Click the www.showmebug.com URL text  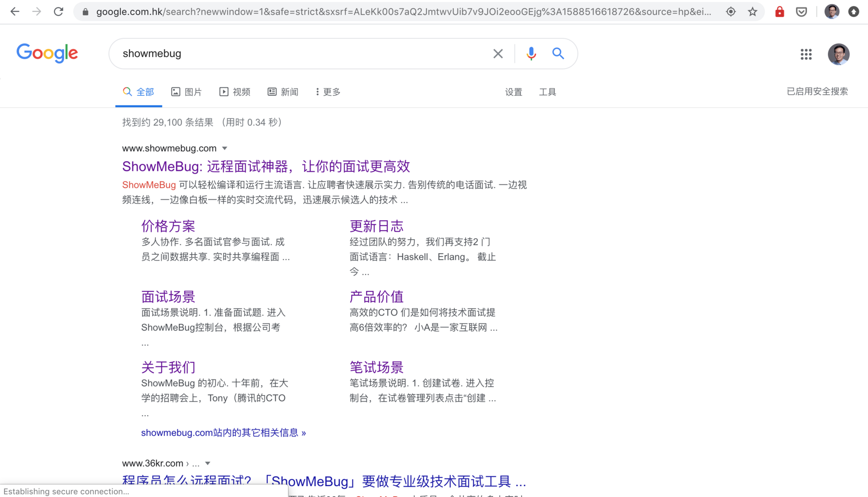coord(169,148)
